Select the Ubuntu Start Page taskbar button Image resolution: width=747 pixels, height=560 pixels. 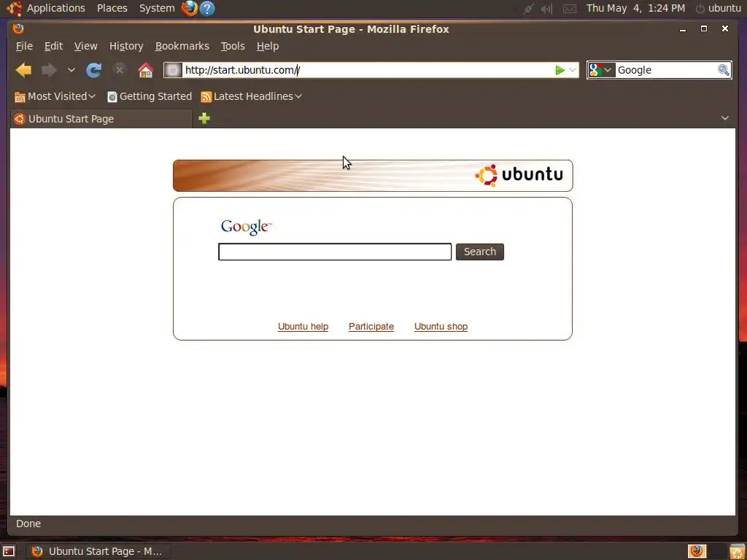(x=97, y=551)
